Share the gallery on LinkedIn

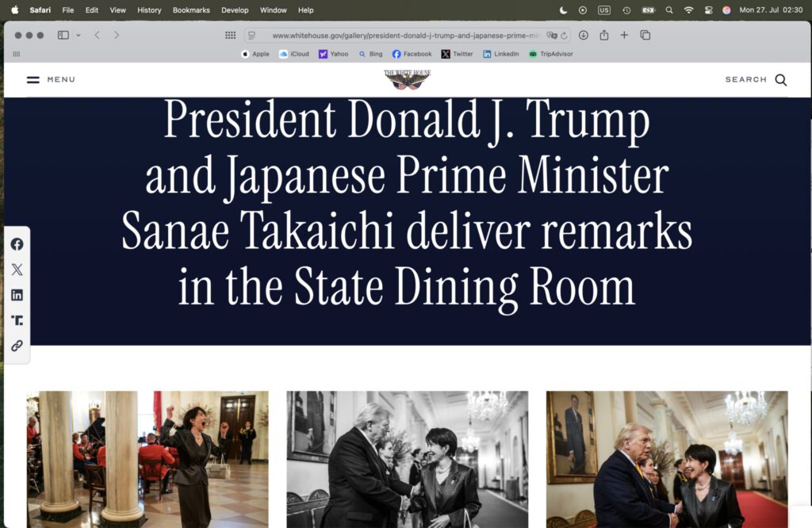point(17,295)
